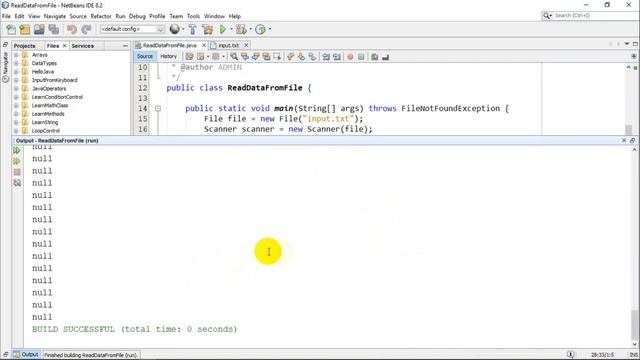Click the New Project toolbar icon
This screenshot has height=360, width=640.
pyautogui.click(x=25, y=29)
